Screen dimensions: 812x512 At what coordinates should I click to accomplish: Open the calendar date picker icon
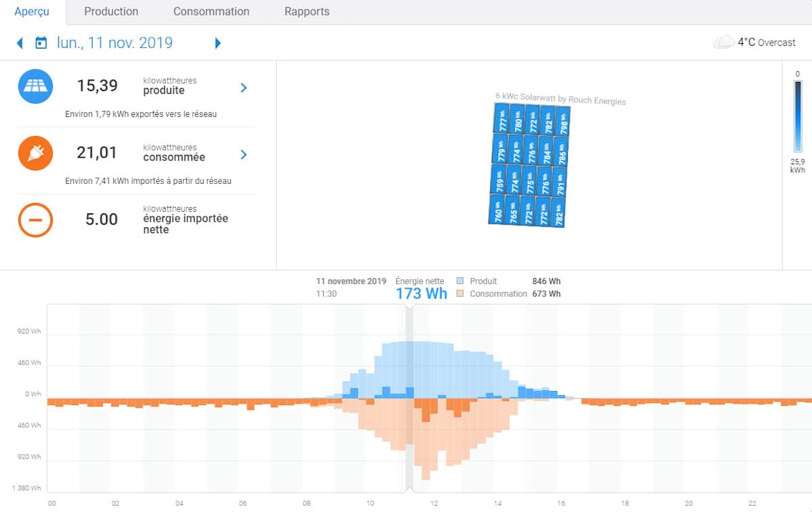point(41,43)
